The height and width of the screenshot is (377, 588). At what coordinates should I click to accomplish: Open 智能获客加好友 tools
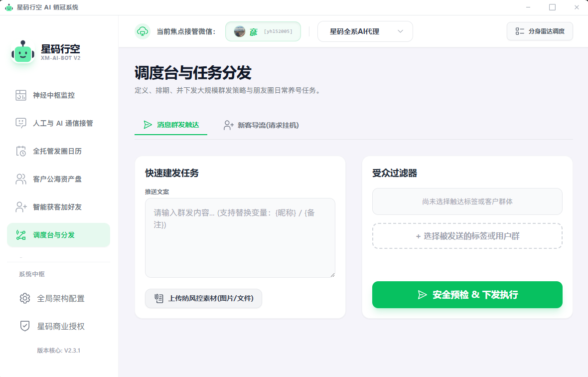click(58, 207)
